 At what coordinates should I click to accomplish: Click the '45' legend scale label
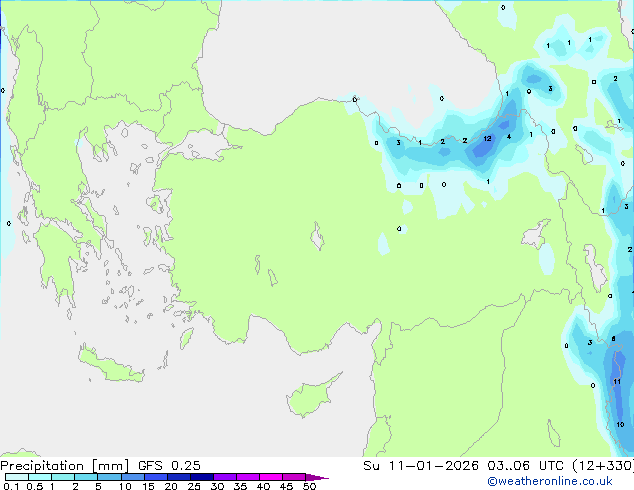(x=286, y=486)
